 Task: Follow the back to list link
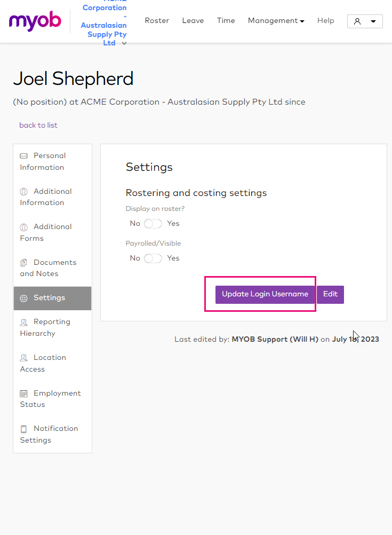click(38, 125)
